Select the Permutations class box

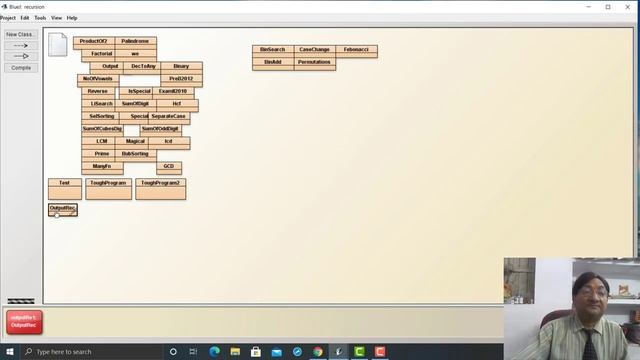(315, 64)
